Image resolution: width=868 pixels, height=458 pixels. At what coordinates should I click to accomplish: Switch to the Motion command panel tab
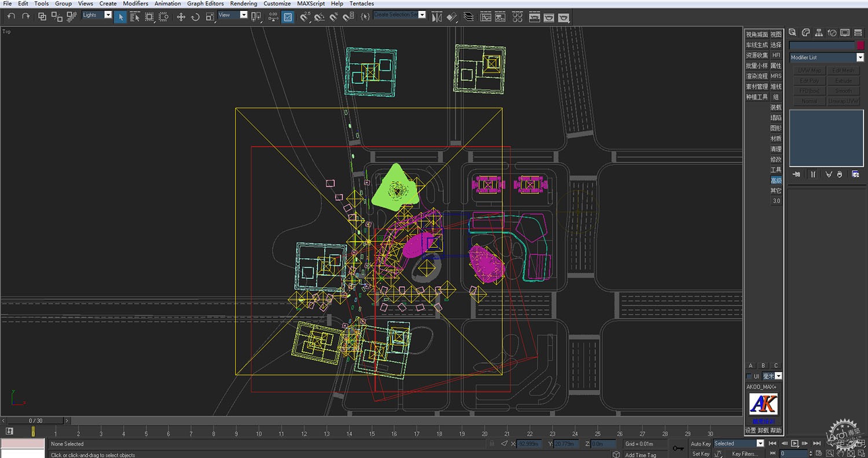pos(832,32)
